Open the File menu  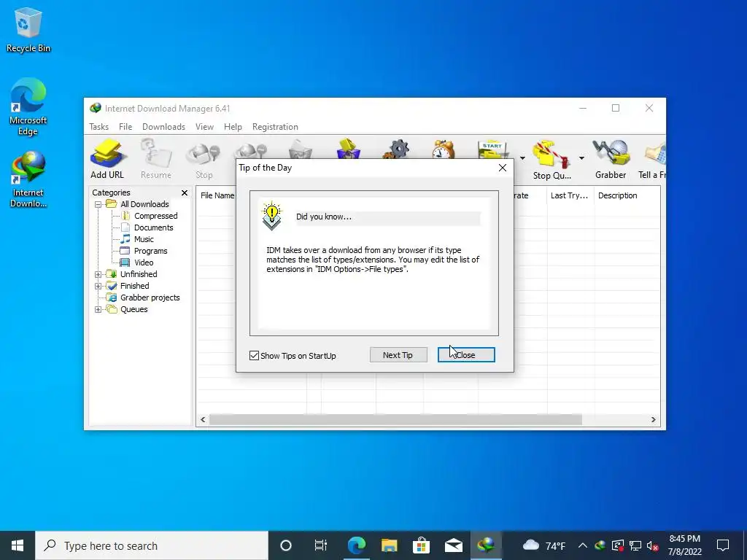point(125,127)
